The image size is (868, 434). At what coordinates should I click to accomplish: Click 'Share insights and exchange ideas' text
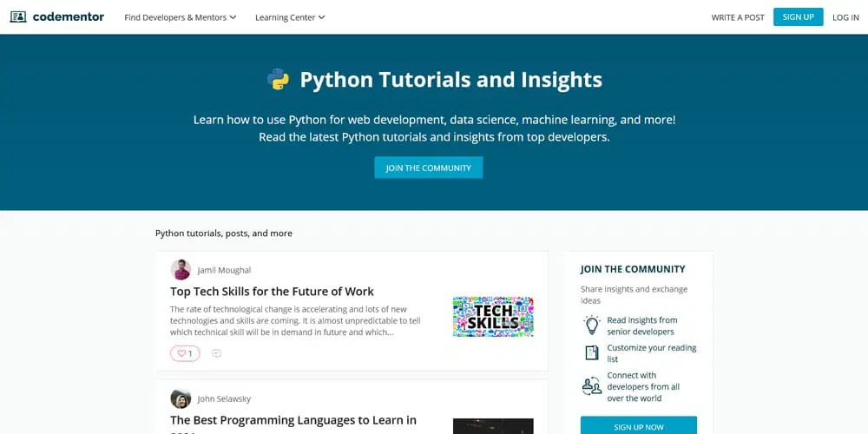point(634,294)
